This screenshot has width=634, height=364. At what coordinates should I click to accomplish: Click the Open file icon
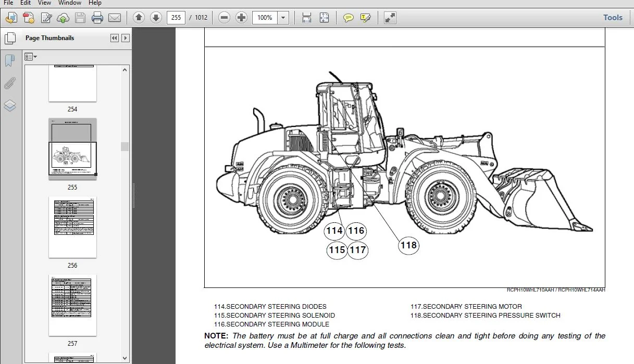[11, 18]
